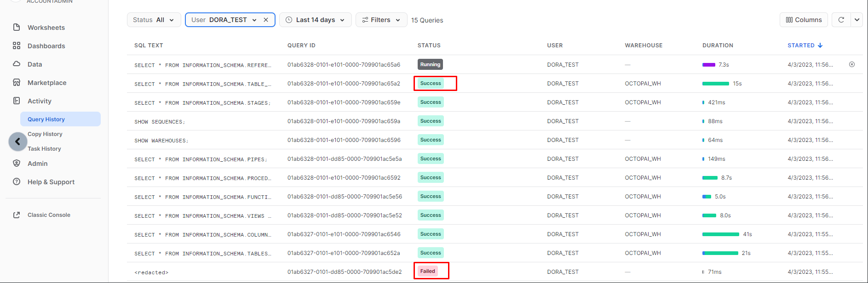Click the Columns button

click(x=804, y=20)
